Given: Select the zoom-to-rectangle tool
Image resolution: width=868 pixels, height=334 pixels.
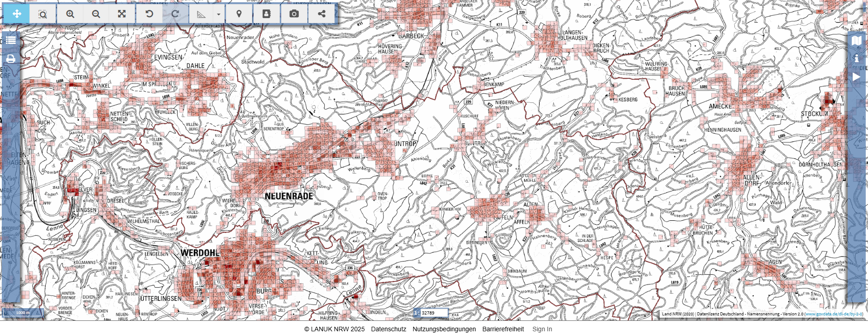Looking at the screenshot, I should 43,14.
